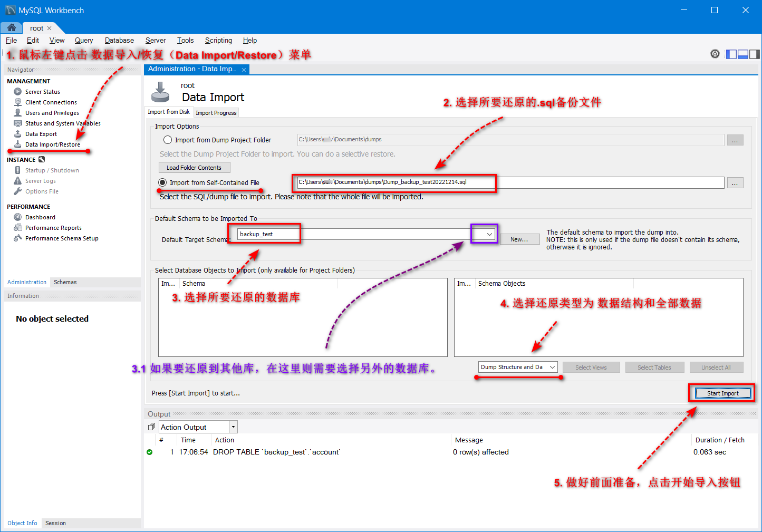762x532 pixels.
Task: Close the Administration - Data Import tab
Action: pos(244,70)
